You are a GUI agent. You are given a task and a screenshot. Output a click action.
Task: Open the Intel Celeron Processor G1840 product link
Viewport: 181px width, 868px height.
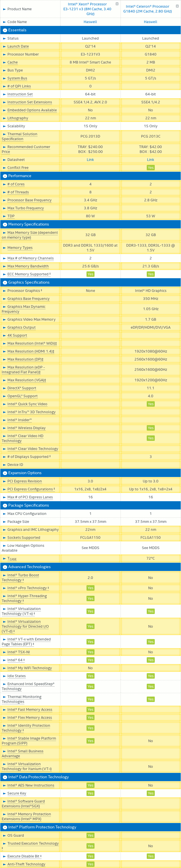pos(148,9)
